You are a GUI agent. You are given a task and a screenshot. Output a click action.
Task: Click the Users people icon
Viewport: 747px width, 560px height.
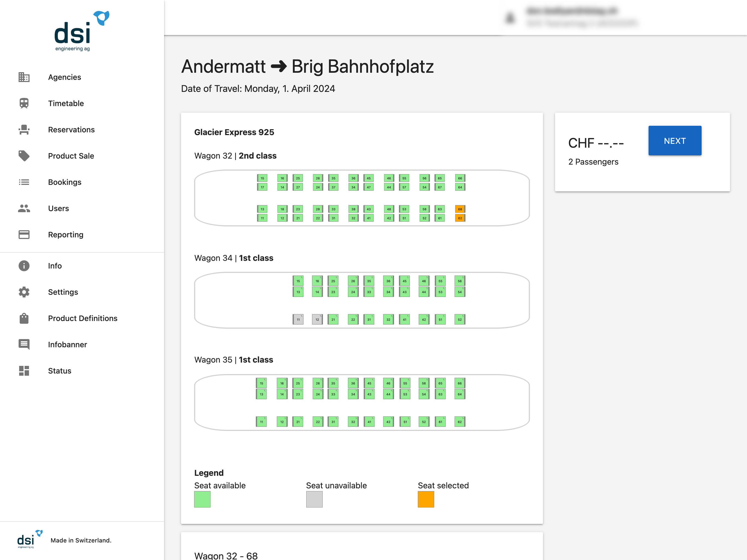click(x=24, y=208)
